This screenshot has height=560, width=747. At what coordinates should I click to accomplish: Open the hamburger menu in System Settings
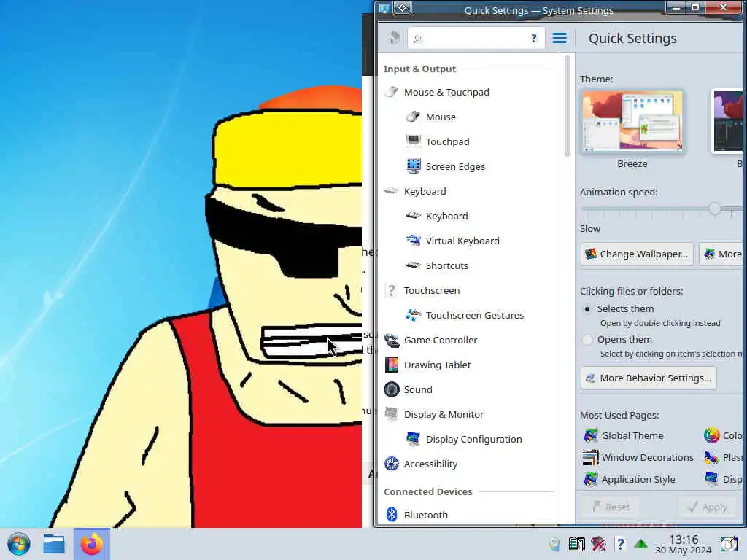pos(560,38)
